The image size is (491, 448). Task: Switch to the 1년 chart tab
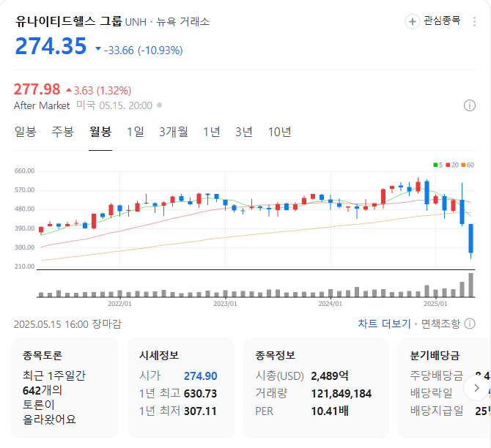(x=211, y=132)
